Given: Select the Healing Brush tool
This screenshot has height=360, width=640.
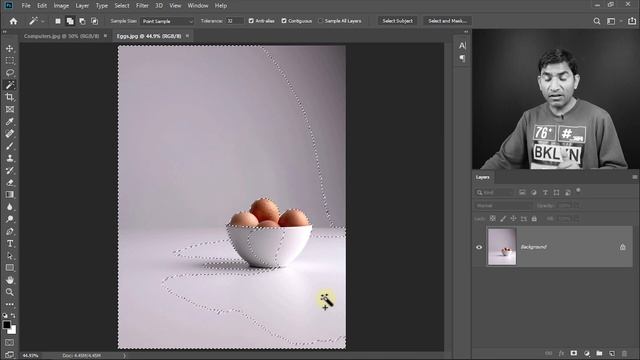Looking at the screenshot, I should tap(10, 133).
